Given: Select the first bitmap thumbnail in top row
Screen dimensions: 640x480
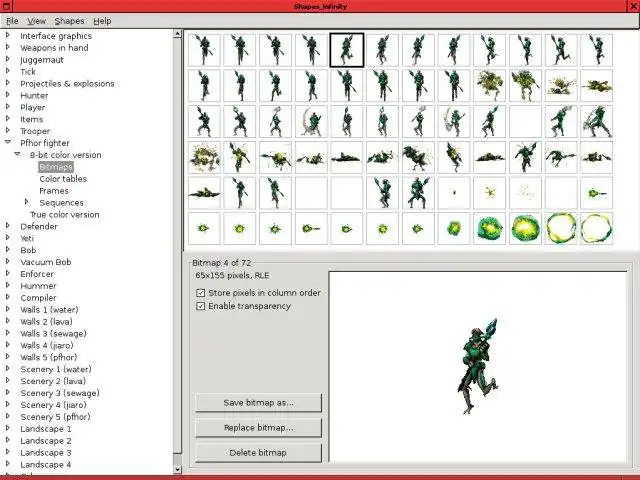Looking at the screenshot, I should point(204,50).
